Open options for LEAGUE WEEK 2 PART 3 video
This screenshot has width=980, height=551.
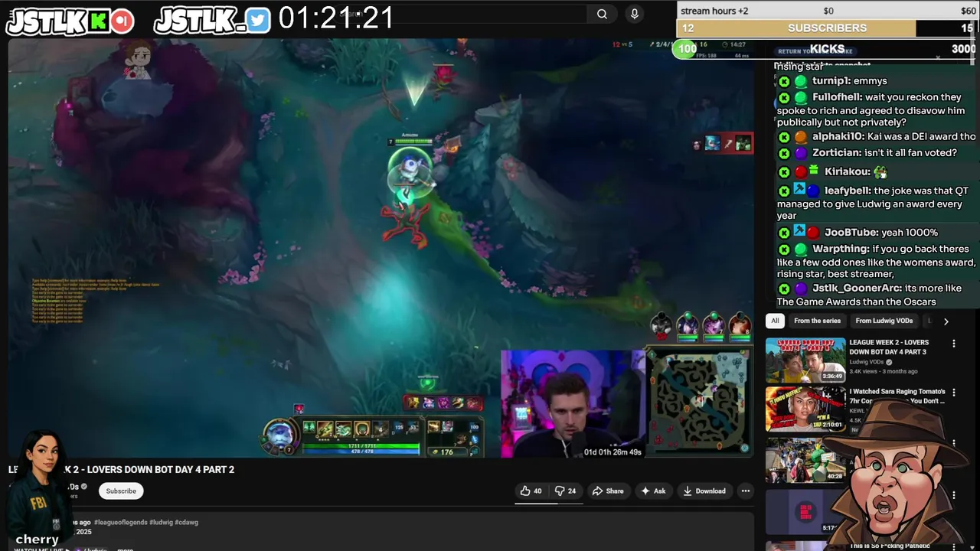(x=953, y=344)
